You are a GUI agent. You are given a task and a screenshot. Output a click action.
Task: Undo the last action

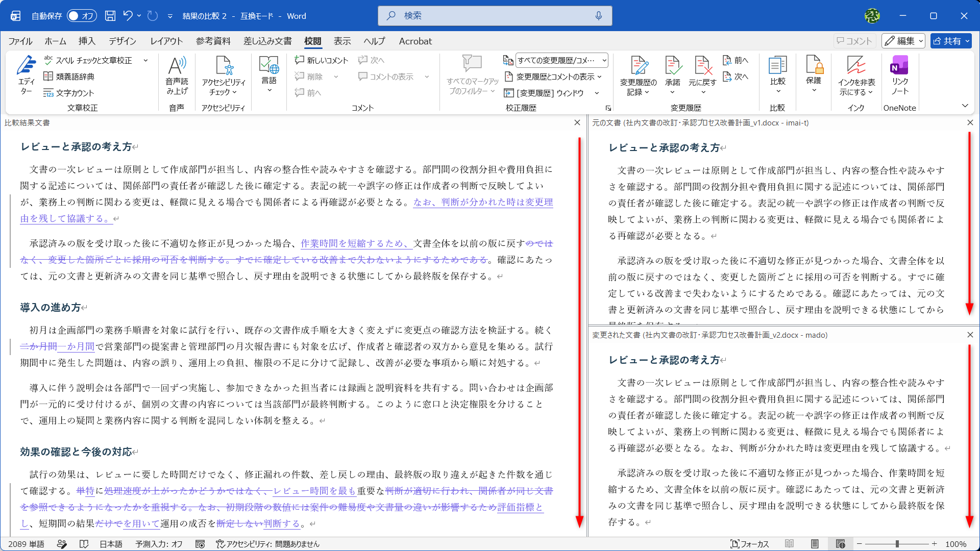pos(128,16)
